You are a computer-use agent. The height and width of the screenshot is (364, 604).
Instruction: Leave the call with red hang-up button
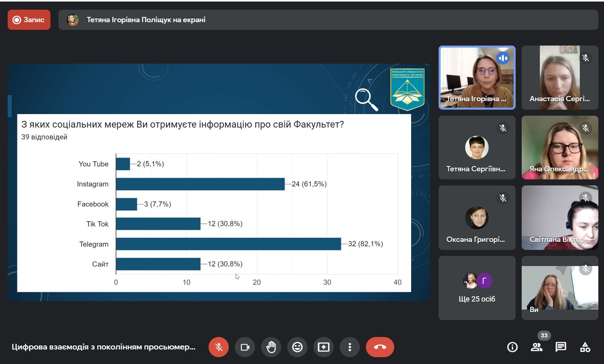point(380,347)
